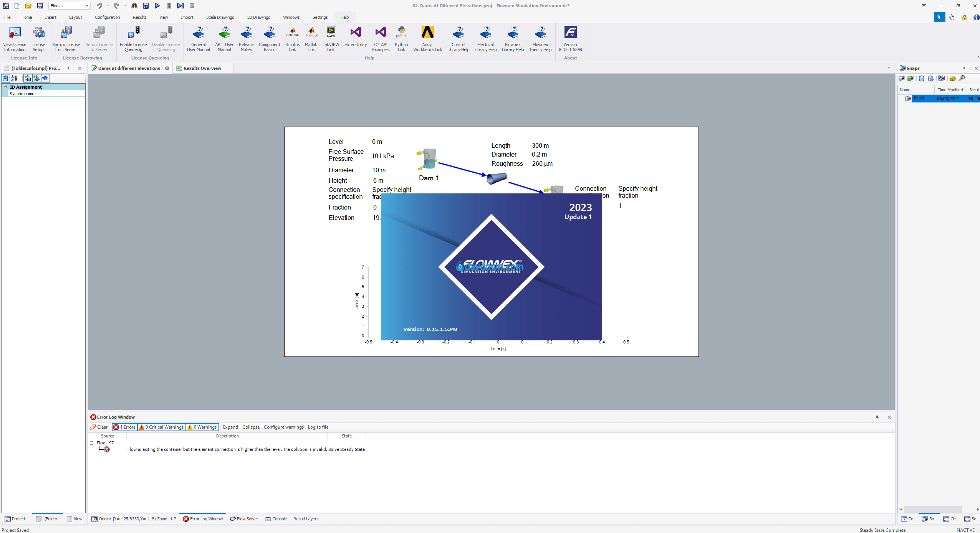The image size is (980, 533).
Task: Pin the Error Log Window
Action: click(x=877, y=417)
